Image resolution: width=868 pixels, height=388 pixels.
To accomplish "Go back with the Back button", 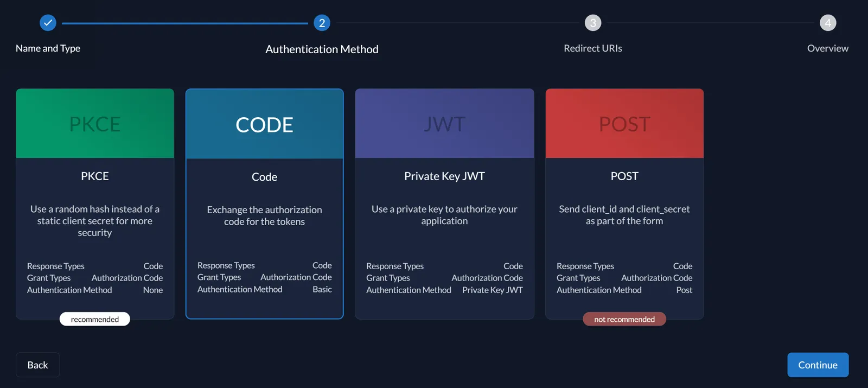I will pyautogui.click(x=37, y=365).
